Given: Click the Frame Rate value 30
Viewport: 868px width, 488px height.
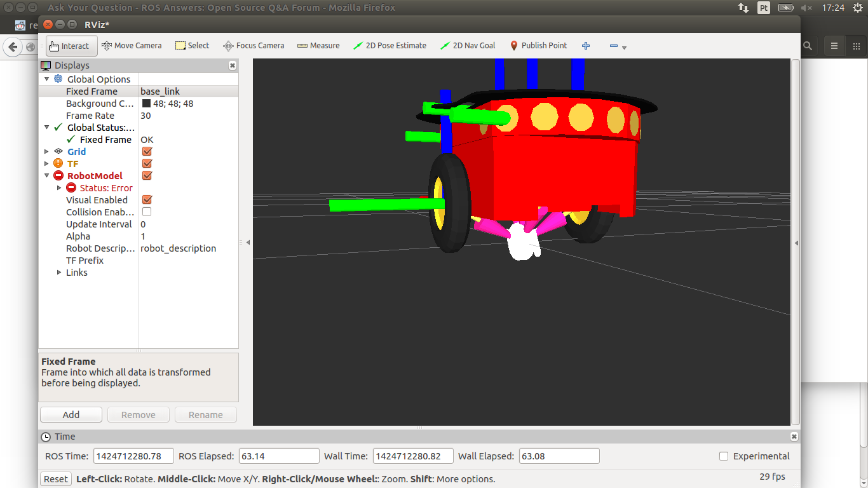Looking at the screenshot, I should pyautogui.click(x=146, y=115).
